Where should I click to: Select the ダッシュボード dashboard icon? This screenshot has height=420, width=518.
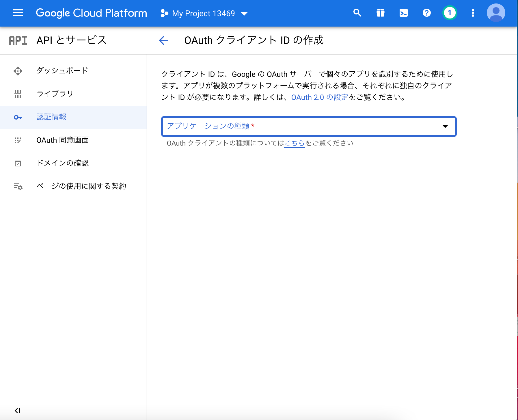point(18,71)
